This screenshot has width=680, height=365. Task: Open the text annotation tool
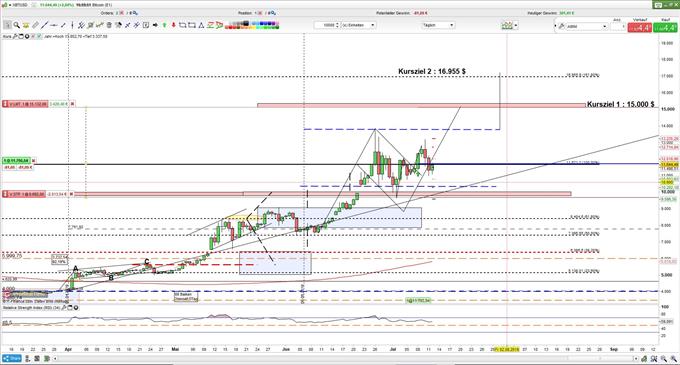coord(146,25)
